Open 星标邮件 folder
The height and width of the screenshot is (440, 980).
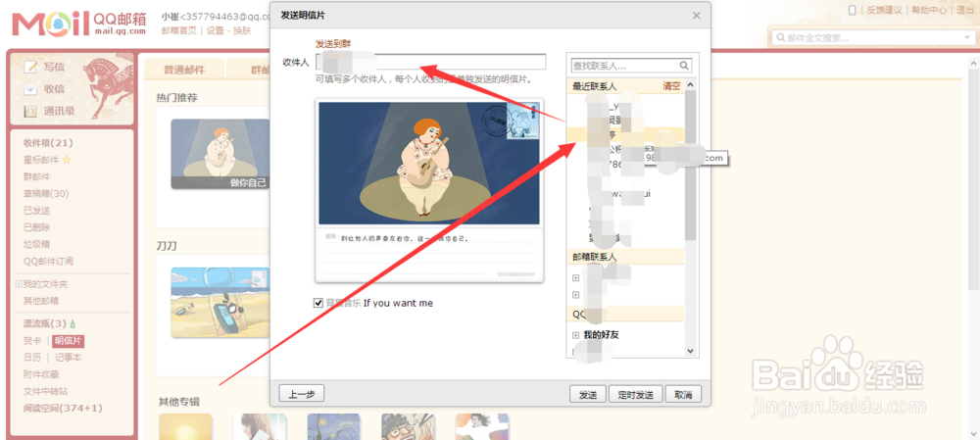(41, 160)
